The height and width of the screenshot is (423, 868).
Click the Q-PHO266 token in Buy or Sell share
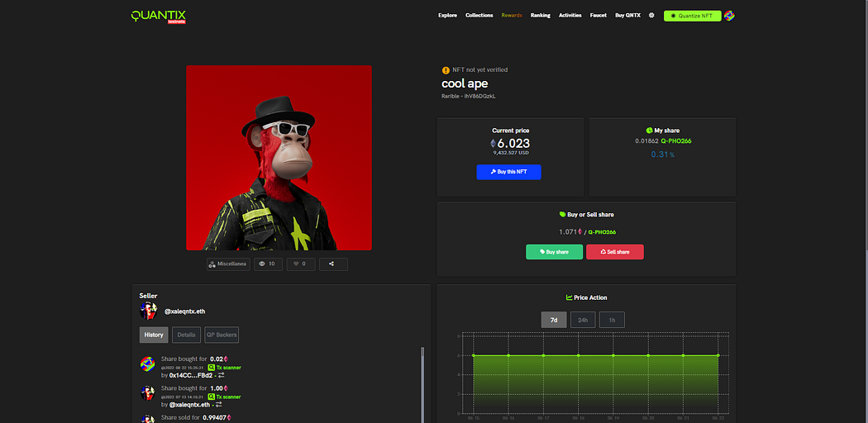[602, 231]
